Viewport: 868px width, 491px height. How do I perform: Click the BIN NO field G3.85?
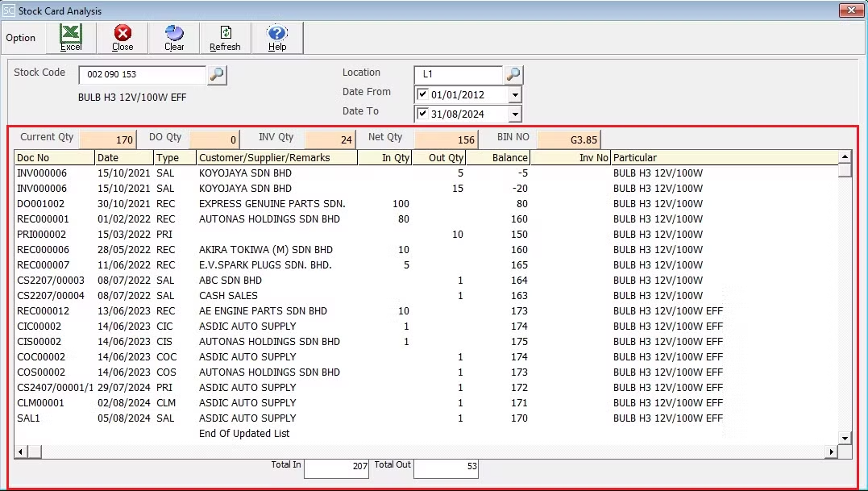pyautogui.click(x=568, y=139)
